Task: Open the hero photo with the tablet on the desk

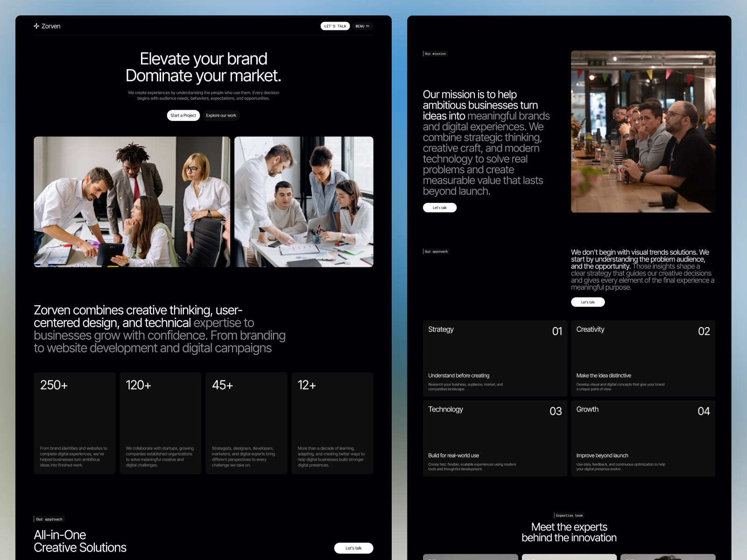Action: point(132,202)
